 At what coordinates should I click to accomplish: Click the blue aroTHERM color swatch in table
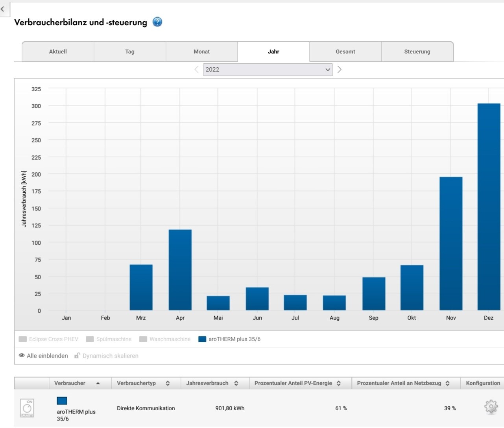(62, 400)
